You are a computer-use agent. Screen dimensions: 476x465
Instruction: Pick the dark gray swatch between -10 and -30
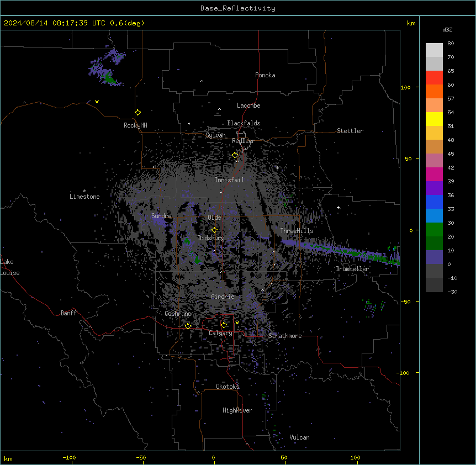click(434, 285)
